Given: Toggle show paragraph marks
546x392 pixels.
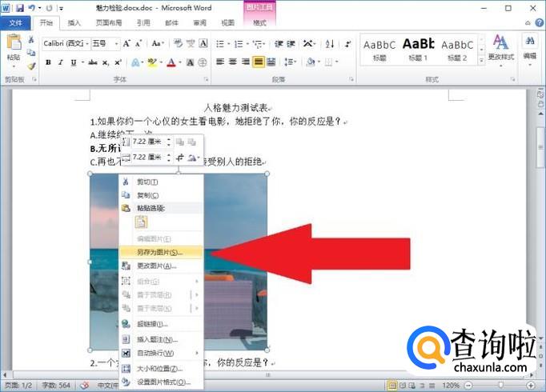Looking at the screenshot, I should pyautogui.click(x=347, y=44).
